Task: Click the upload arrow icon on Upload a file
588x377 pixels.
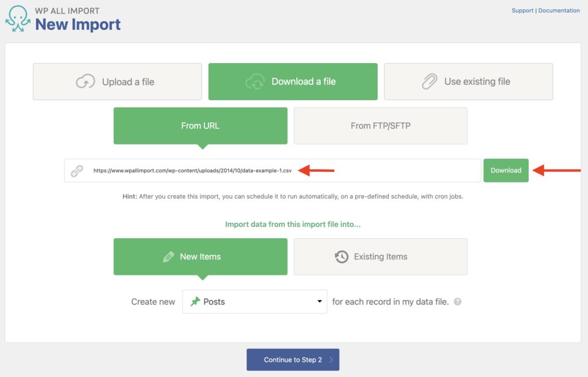Action: coord(86,81)
